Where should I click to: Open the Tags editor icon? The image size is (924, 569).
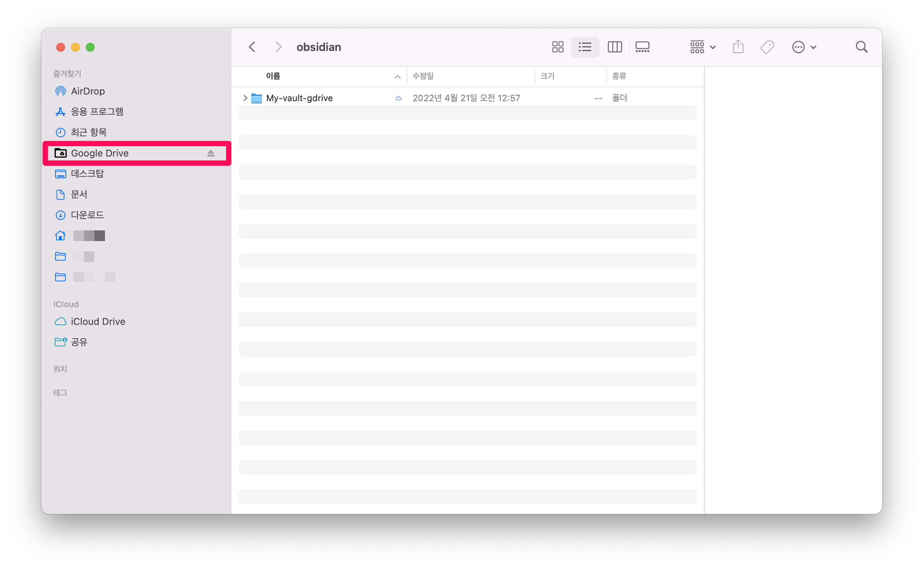click(767, 47)
